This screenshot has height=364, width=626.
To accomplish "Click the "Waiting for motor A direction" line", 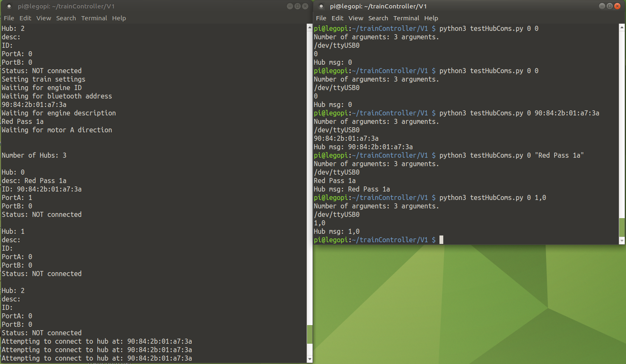I will [x=57, y=130].
